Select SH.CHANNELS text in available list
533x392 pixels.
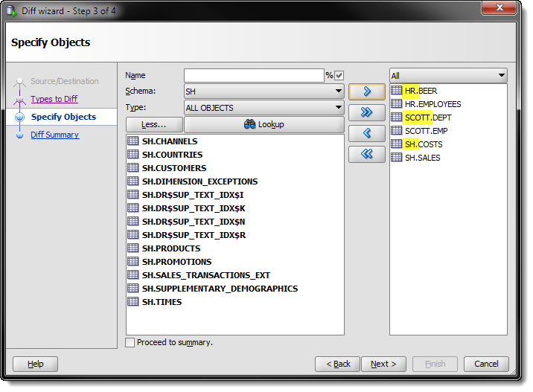point(170,141)
